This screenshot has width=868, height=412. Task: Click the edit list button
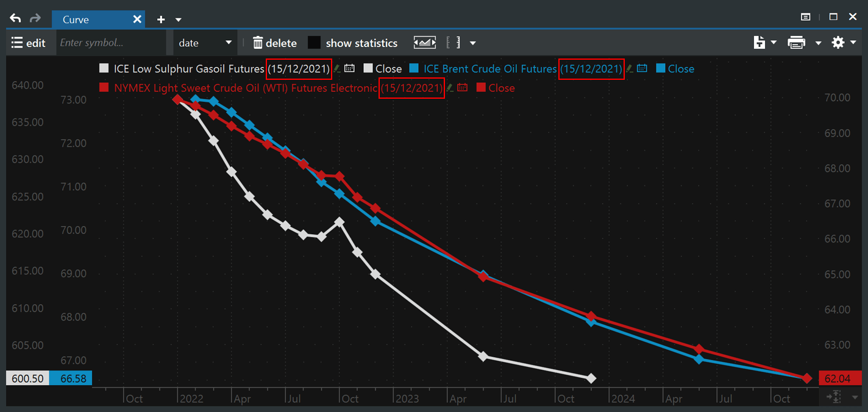tap(29, 43)
